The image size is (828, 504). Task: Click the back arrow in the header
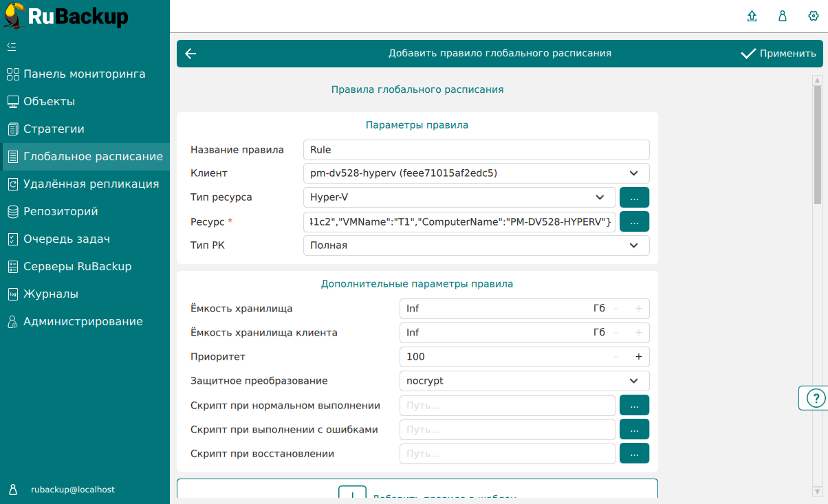point(191,54)
